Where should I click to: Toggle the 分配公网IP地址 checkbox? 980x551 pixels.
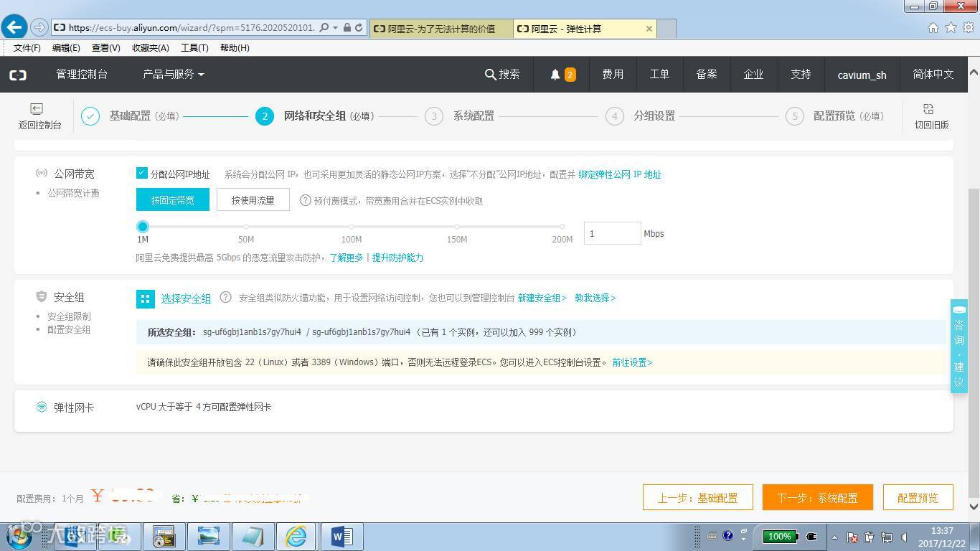[142, 173]
